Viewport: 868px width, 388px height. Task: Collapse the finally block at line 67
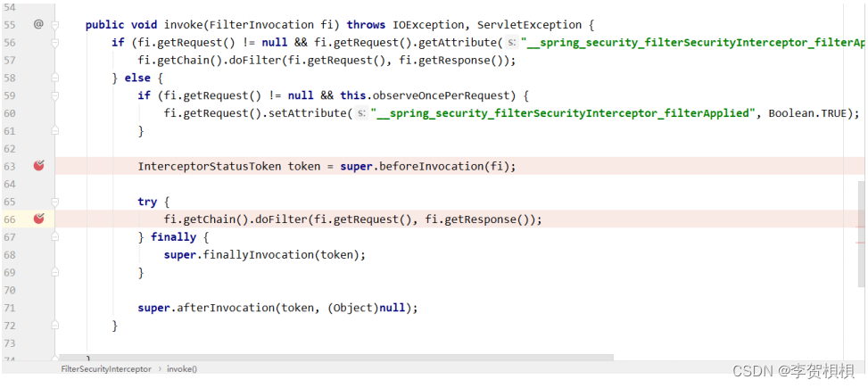(x=54, y=237)
